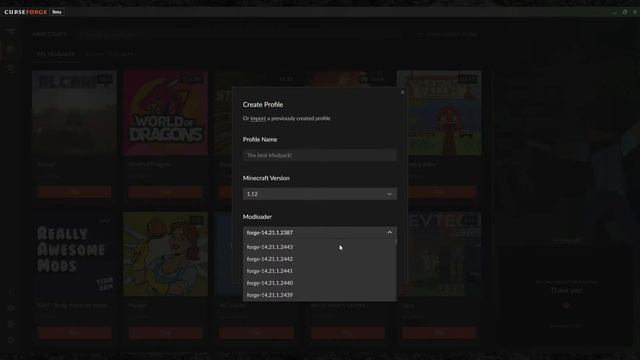
Task: Open the Minecraft Version dropdown
Action: 320,194
